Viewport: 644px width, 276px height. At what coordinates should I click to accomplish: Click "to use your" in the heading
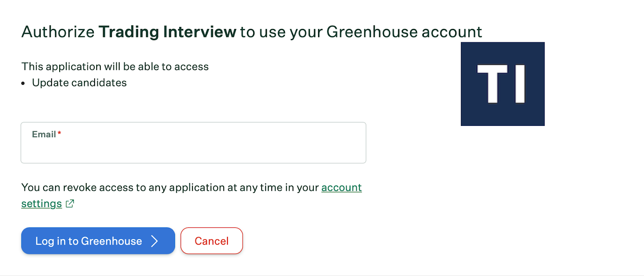click(x=281, y=32)
